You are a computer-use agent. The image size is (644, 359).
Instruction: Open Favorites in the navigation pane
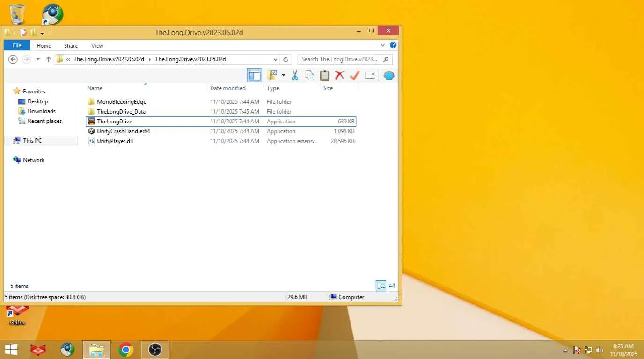click(x=34, y=92)
